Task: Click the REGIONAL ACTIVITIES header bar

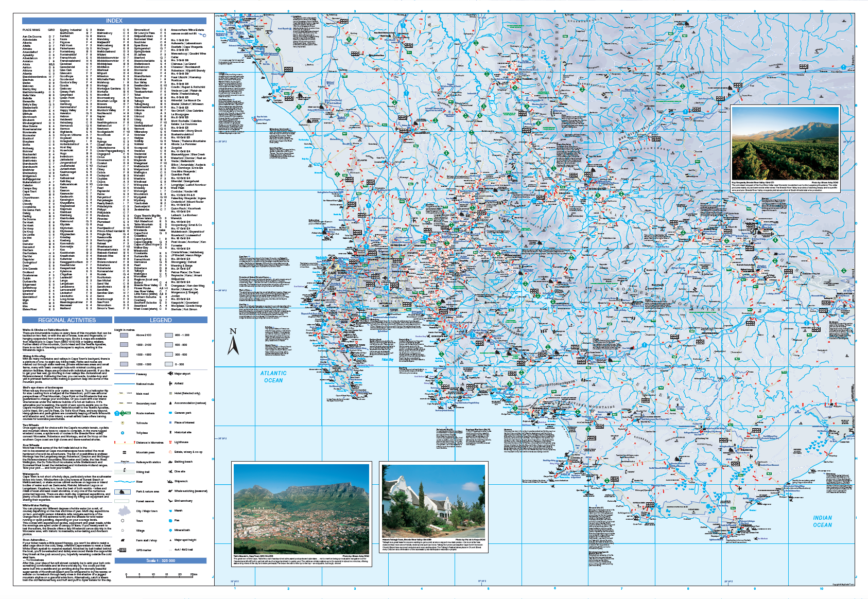Action: [x=67, y=320]
